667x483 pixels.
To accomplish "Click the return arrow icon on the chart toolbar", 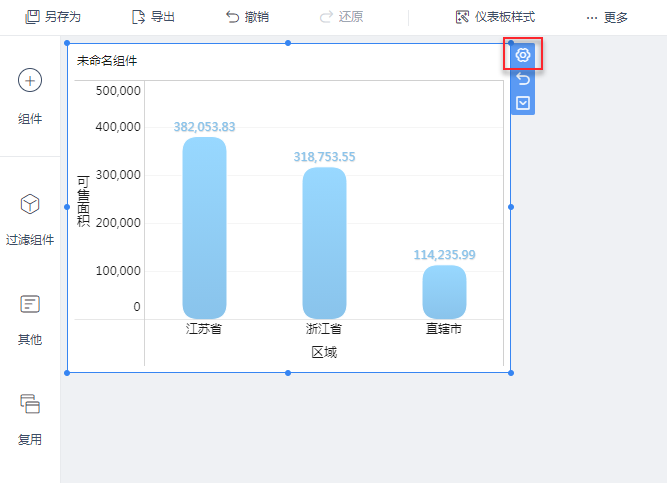I will (523, 79).
